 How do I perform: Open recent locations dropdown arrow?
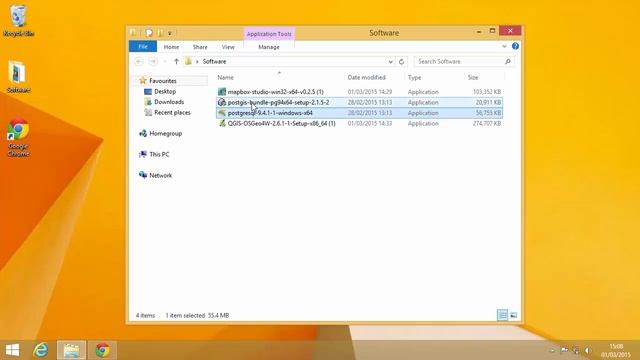point(165,62)
